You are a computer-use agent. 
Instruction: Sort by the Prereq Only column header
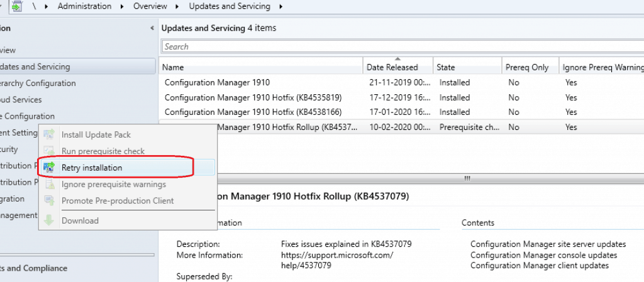pyautogui.click(x=531, y=67)
